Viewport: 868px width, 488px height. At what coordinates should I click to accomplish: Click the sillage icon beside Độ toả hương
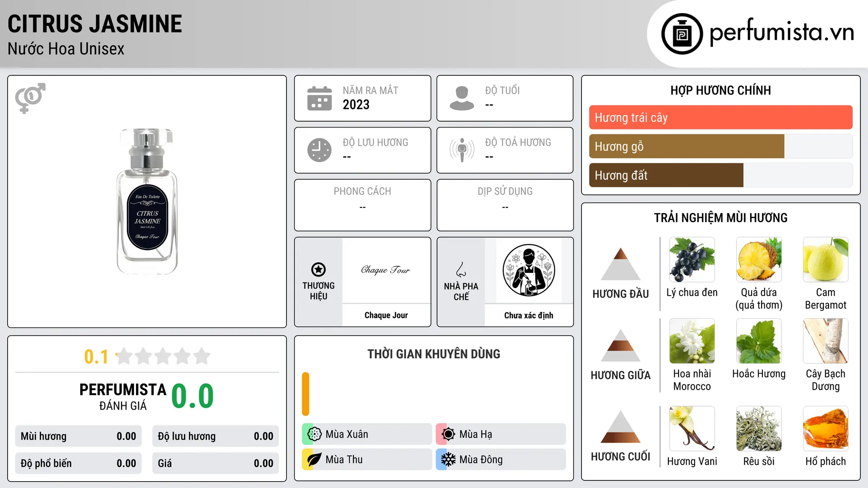tap(462, 150)
